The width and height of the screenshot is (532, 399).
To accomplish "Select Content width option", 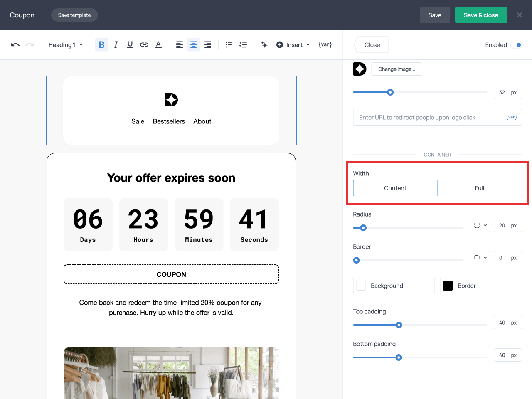I will (x=395, y=188).
